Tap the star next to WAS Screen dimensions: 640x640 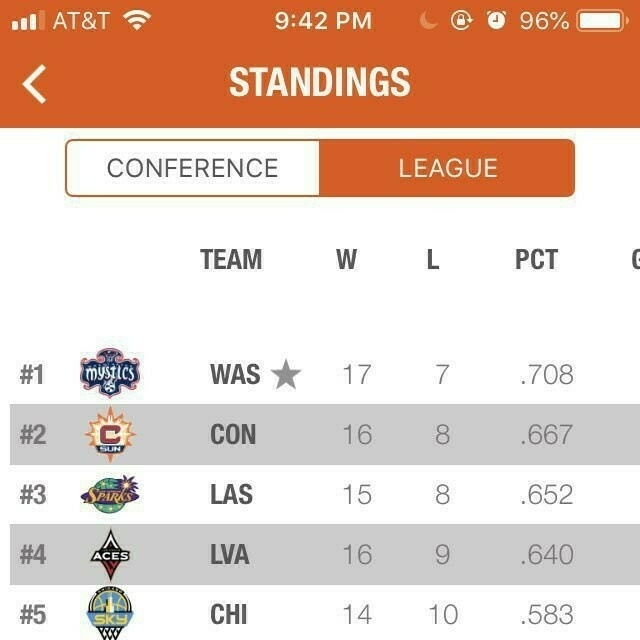(286, 375)
